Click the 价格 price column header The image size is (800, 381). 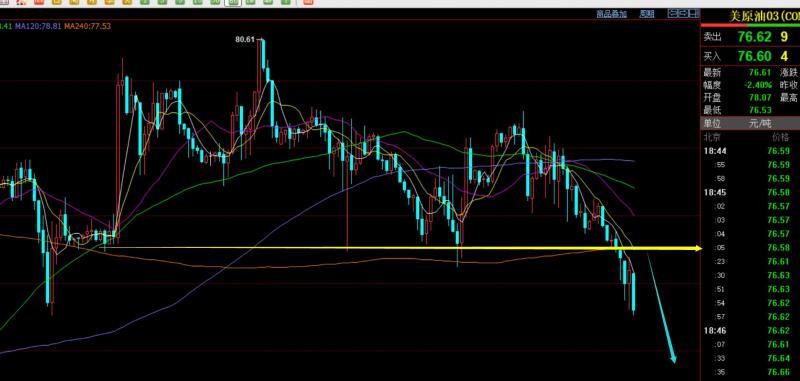coord(780,137)
